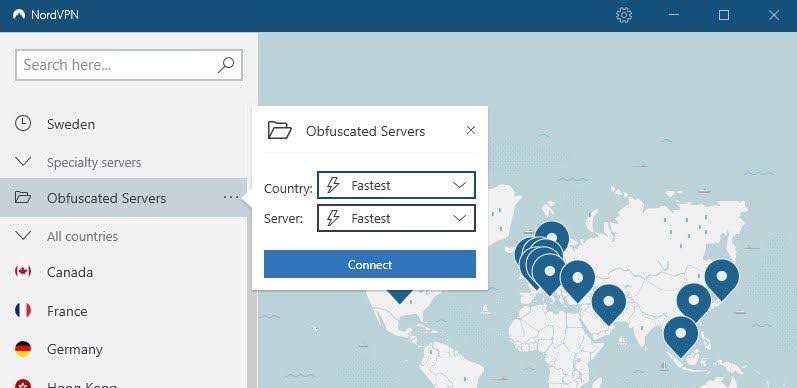
Task: Minimize the NordVPN window
Action: 674,15
